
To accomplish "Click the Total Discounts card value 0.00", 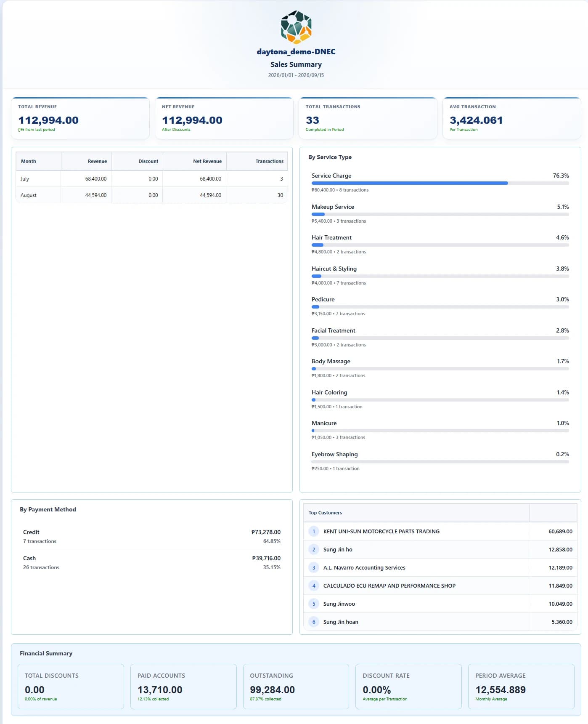I will point(34,689).
